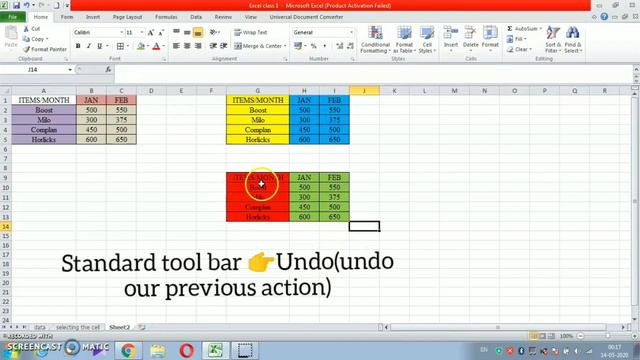Select the 'selecting the cell' sheet tab
The image size is (640, 360).
point(78,327)
